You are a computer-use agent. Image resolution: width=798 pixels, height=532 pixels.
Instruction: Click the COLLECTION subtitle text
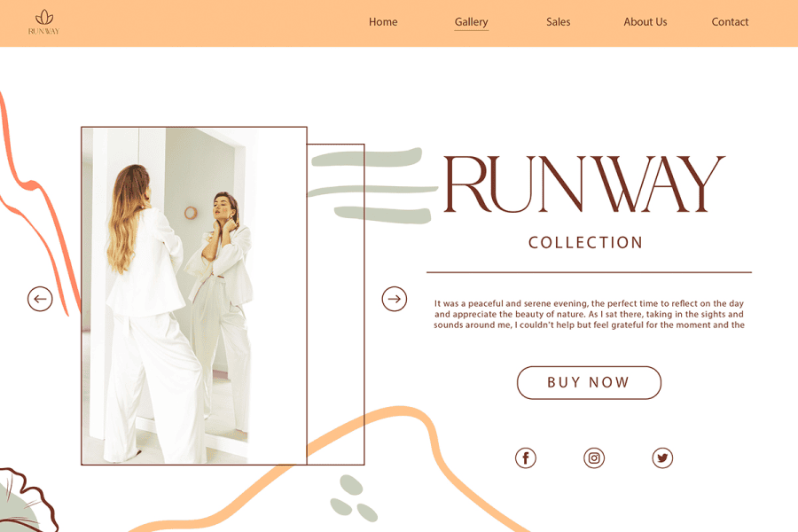point(586,243)
